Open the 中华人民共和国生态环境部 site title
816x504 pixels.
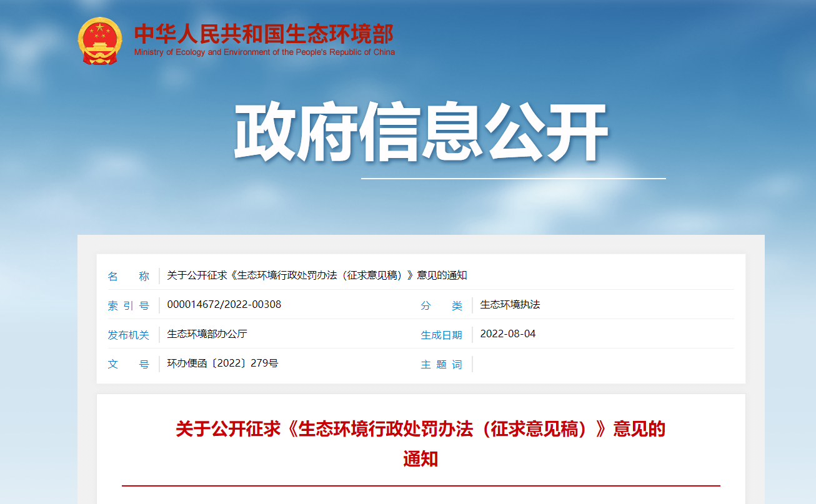(x=264, y=33)
